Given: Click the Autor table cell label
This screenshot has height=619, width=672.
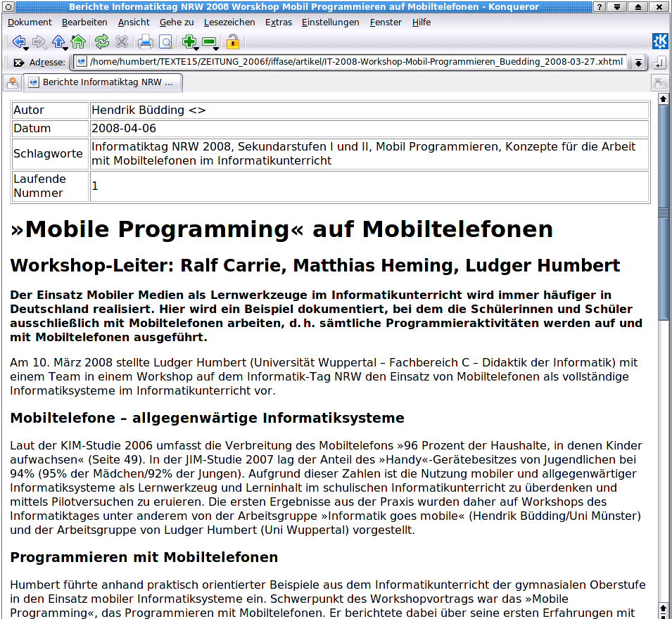Looking at the screenshot, I should coord(50,110).
